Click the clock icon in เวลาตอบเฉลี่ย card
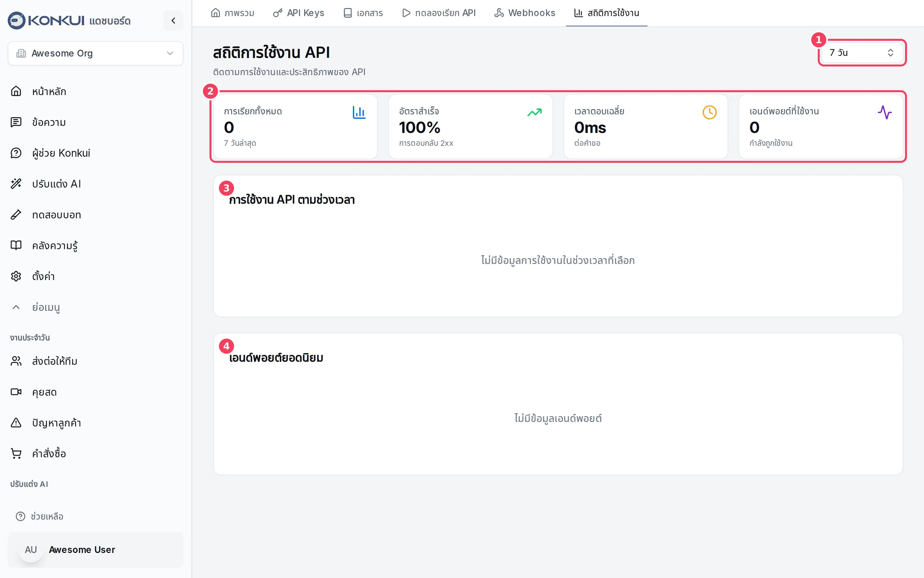The height and width of the screenshot is (578, 924). (x=710, y=113)
